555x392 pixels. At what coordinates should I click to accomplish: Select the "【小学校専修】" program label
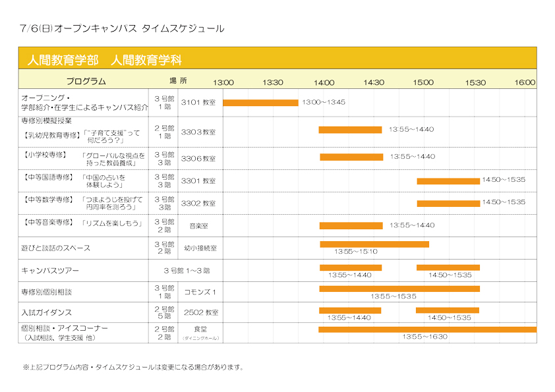click(45, 155)
